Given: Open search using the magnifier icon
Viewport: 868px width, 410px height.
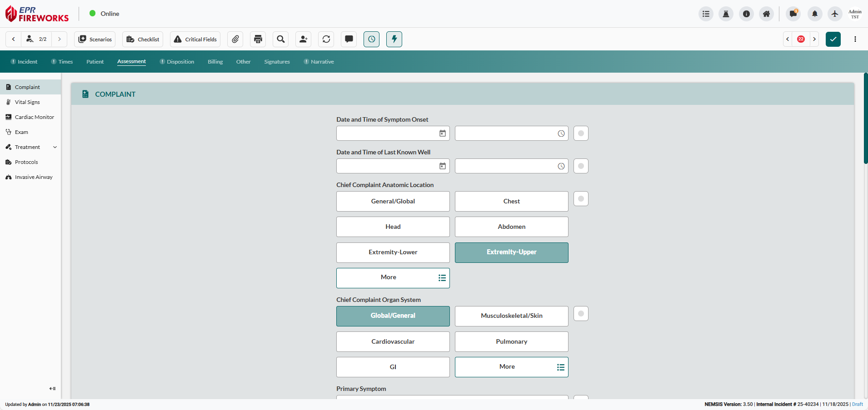Looking at the screenshot, I should click(x=280, y=39).
